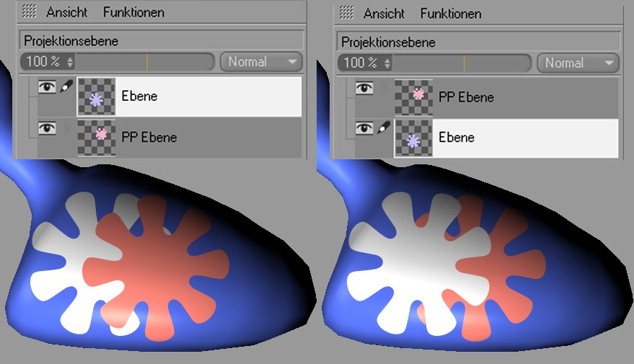
Task: Toggle visibility of PP Ebene layer in left panel
Action: [x=47, y=128]
